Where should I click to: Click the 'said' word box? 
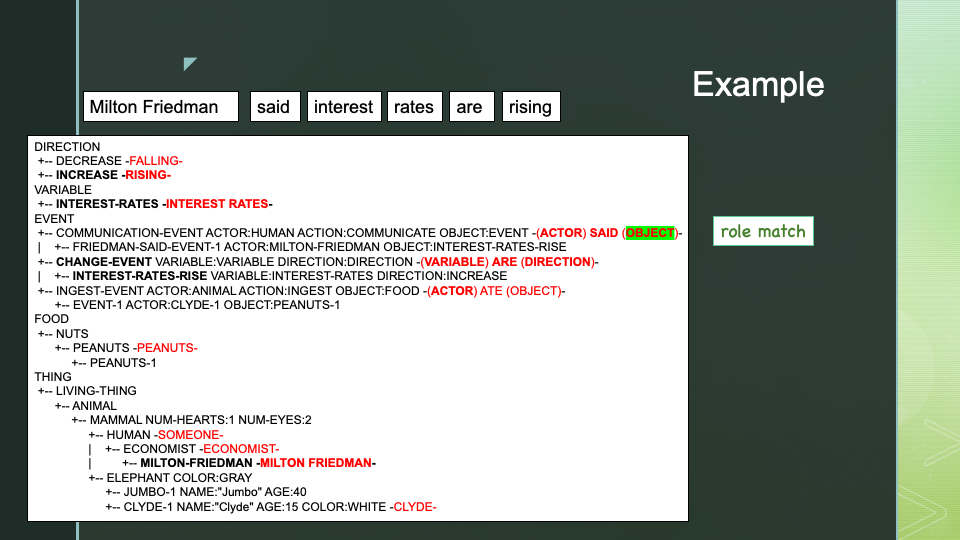(x=275, y=107)
